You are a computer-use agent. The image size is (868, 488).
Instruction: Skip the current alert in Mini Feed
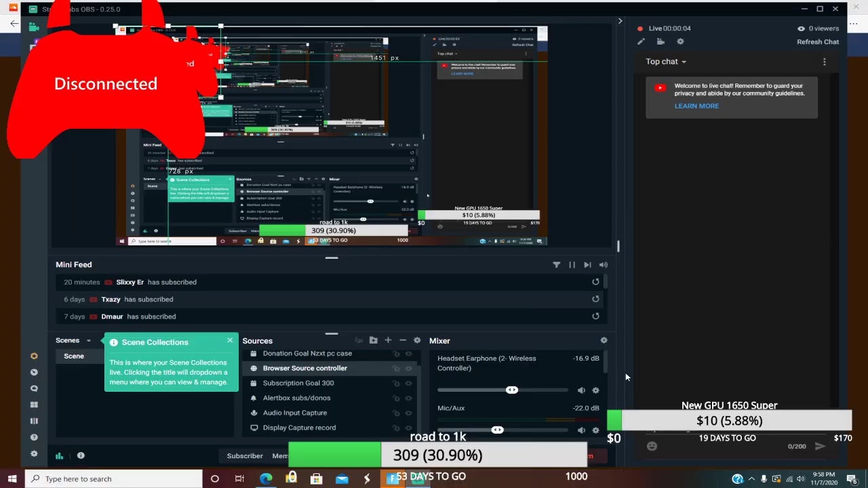[x=587, y=265]
